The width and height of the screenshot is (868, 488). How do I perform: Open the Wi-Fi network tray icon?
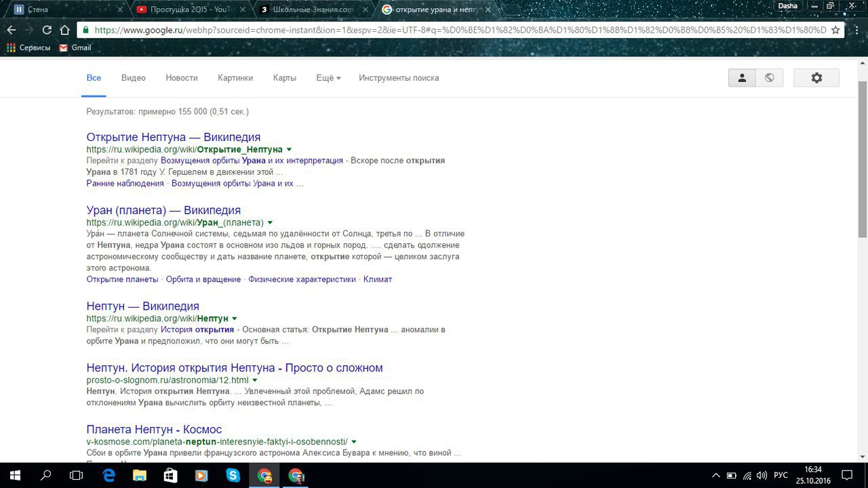coord(747,475)
